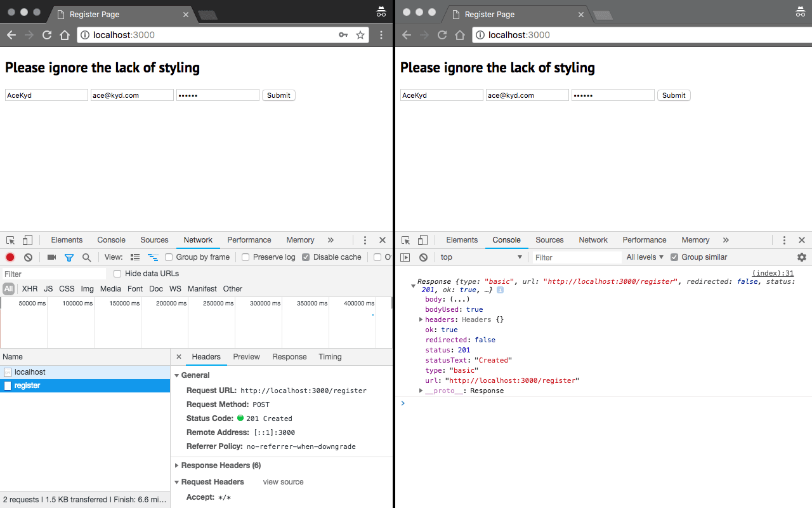
Task: Click the view source link next to Request Headers
Action: pos(283,482)
